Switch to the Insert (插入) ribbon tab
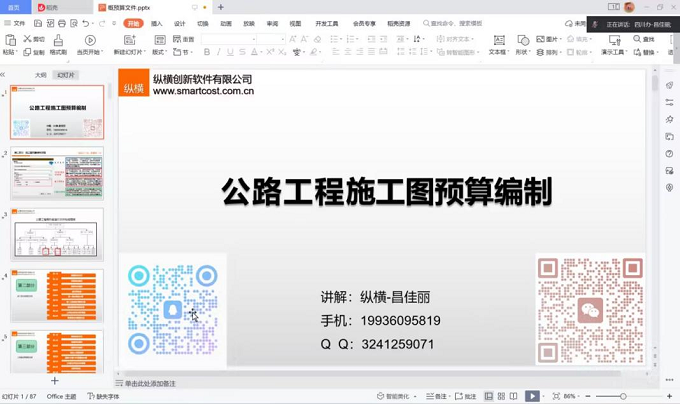Image resolution: width=680 pixels, height=404 pixels. tap(157, 23)
